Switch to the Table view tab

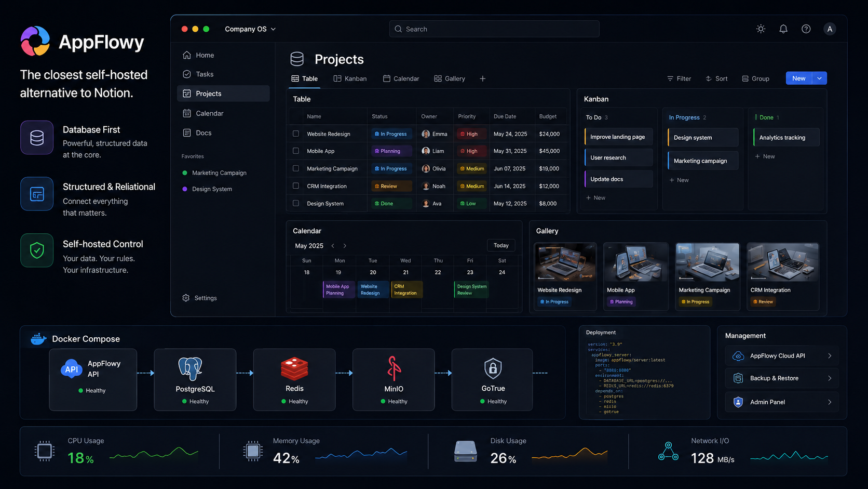pos(305,78)
